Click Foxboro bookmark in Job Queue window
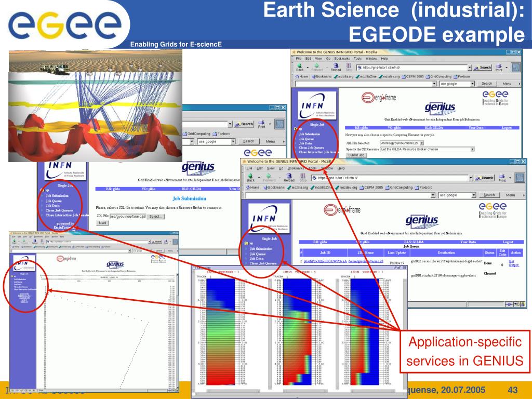This screenshot has width=532, height=399. [x=423, y=187]
